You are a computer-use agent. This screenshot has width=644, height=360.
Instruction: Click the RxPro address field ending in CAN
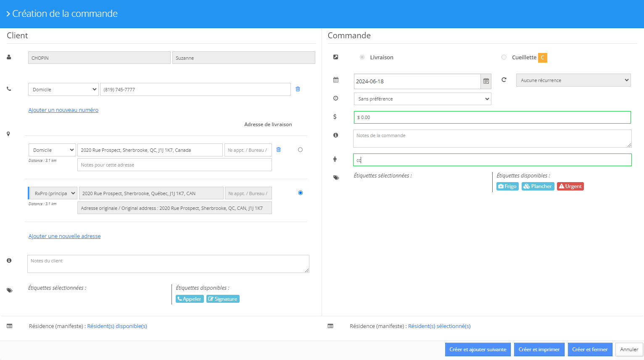(x=151, y=193)
